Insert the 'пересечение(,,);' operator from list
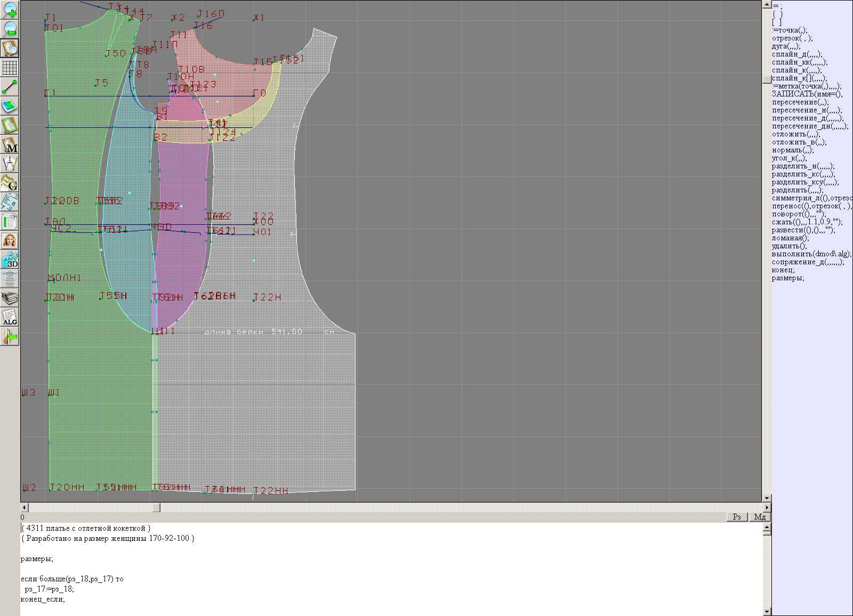This screenshot has height=616, width=853. [800, 102]
